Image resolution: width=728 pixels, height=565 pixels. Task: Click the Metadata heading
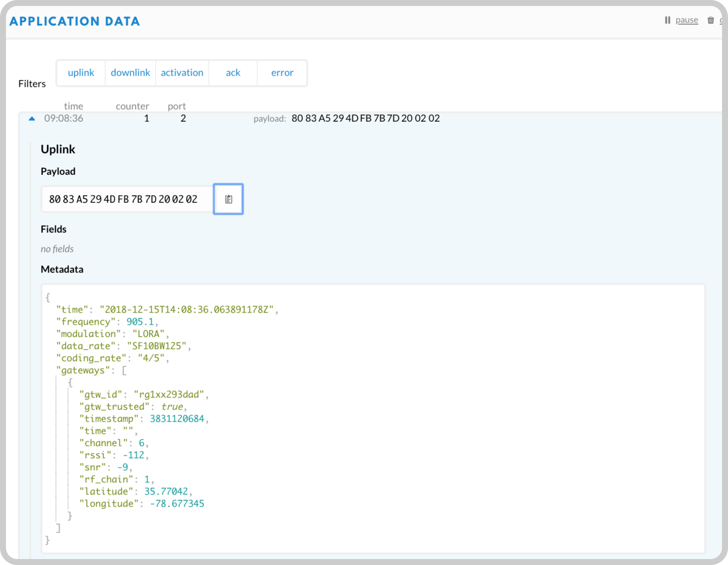(x=62, y=269)
